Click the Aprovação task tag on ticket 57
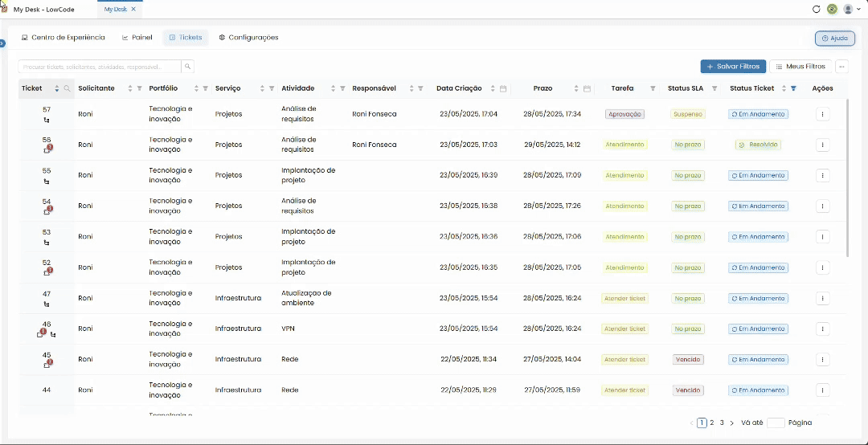The height and width of the screenshot is (445, 868). (x=625, y=114)
